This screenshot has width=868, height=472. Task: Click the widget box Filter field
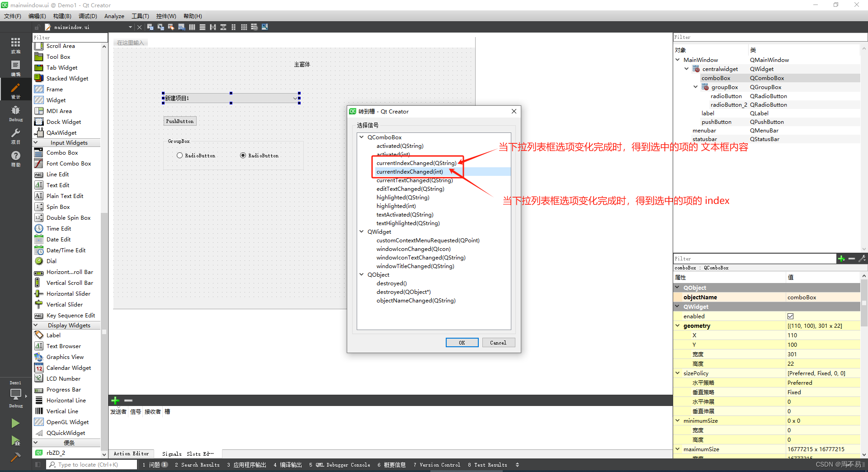point(70,38)
